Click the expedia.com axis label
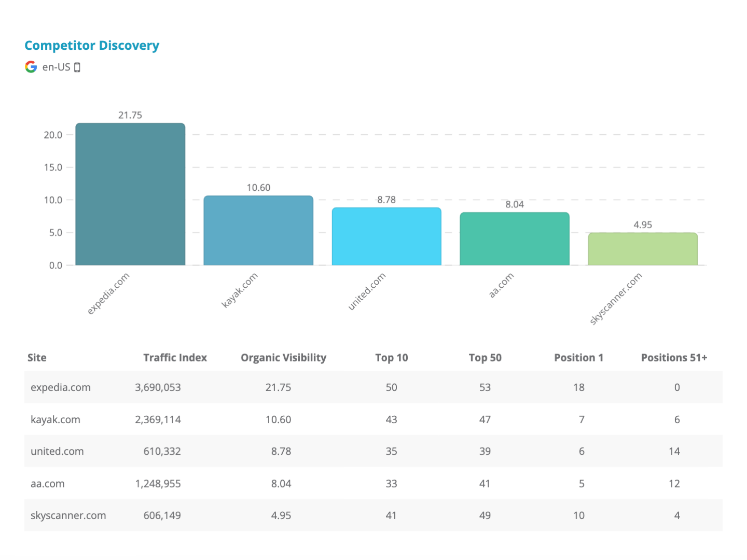 tap(108, 293)
